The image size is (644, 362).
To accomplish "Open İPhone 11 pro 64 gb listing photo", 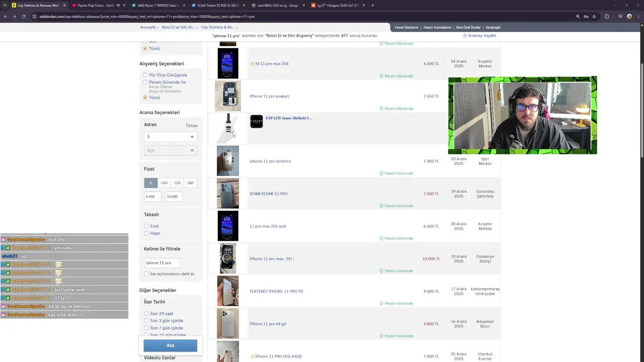I will pos(228,324).
